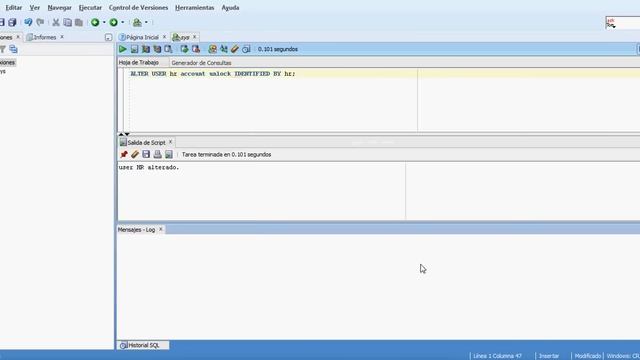640x360 pixels.
Task: Close the Página Inicial tab
Action: pos(164,37)
